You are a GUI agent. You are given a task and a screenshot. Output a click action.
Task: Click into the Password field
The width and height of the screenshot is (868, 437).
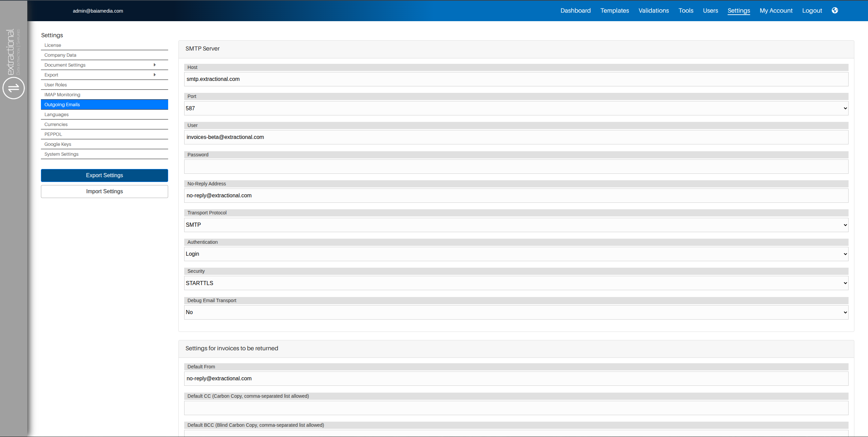(516, 167)
